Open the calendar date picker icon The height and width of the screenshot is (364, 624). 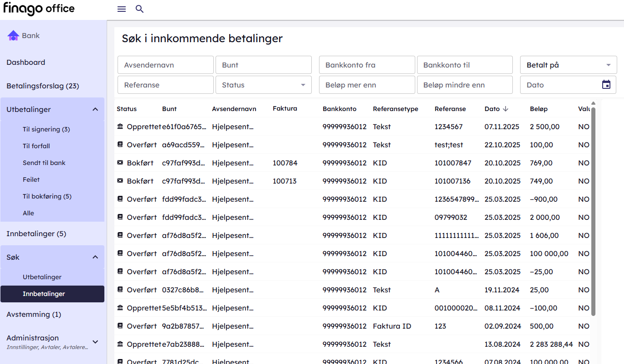pyautogui.click(x=606, y=85)
